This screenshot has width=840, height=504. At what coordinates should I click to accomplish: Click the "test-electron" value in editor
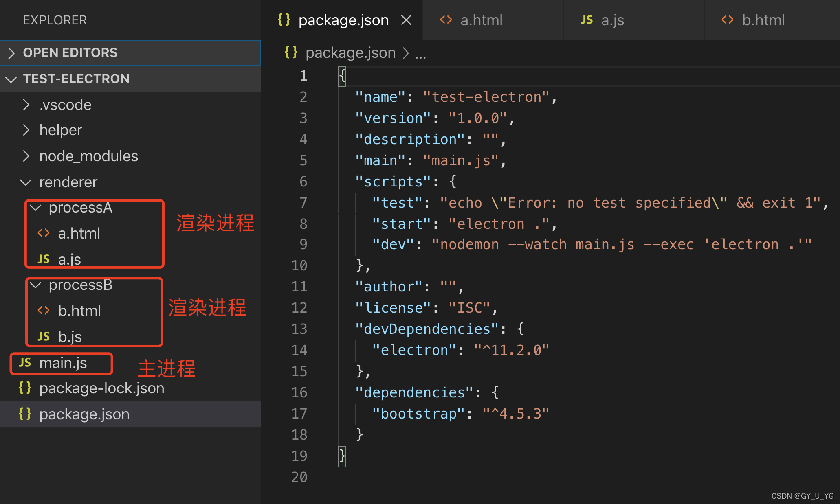coord(486,97)
